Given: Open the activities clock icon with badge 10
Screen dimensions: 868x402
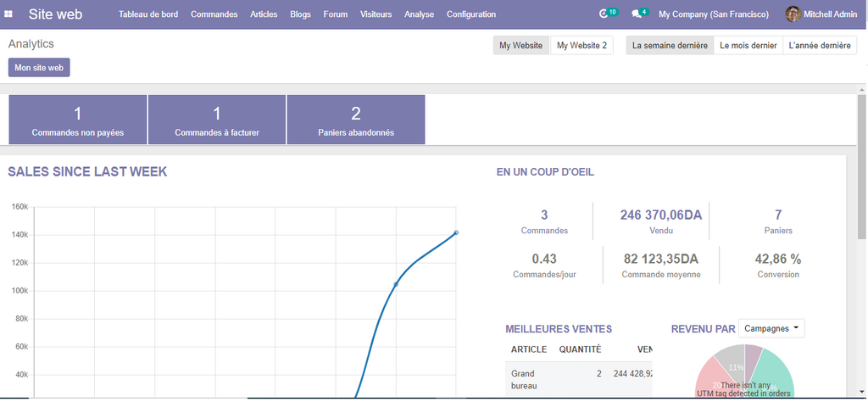Looking at the screenshot, I should 604,14.
